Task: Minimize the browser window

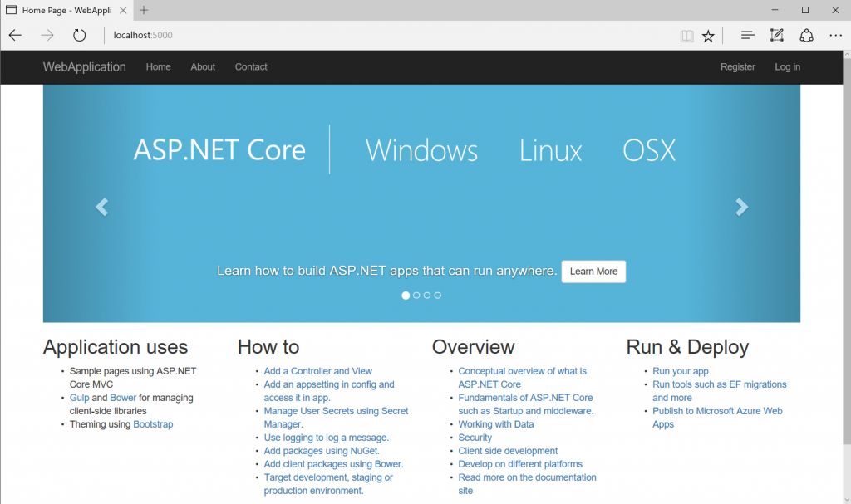Action: (x=775, y=10)
